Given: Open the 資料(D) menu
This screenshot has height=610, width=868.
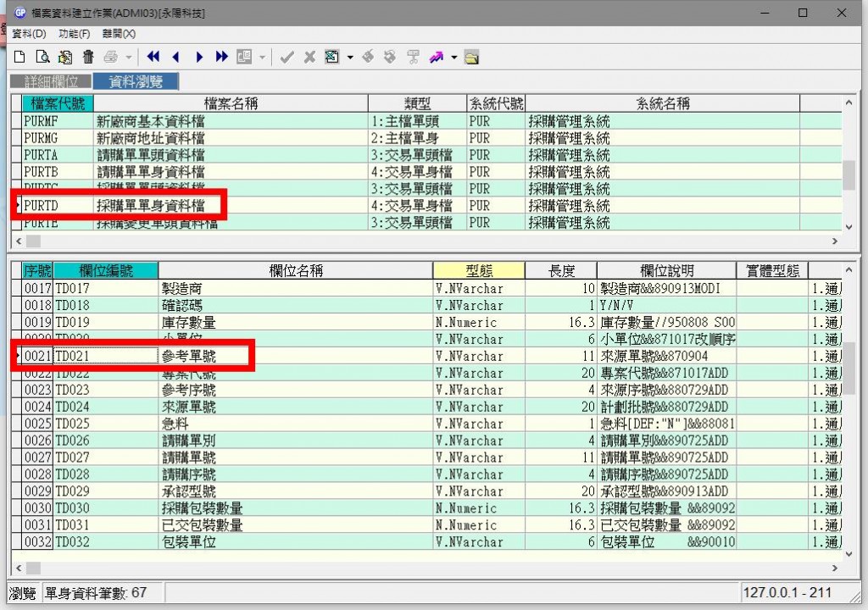Looking at the screenshot, I should click(x=29, y=34).
